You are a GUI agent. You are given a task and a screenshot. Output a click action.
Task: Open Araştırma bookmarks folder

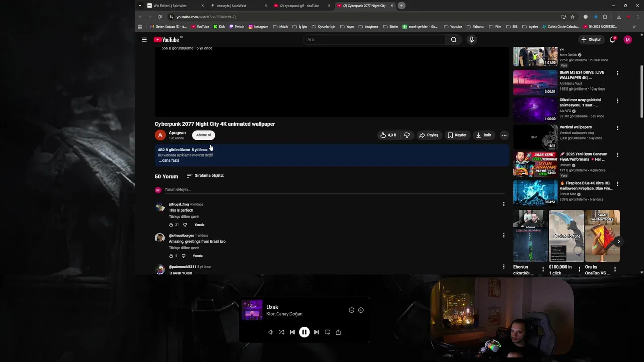tap(368, 27)
